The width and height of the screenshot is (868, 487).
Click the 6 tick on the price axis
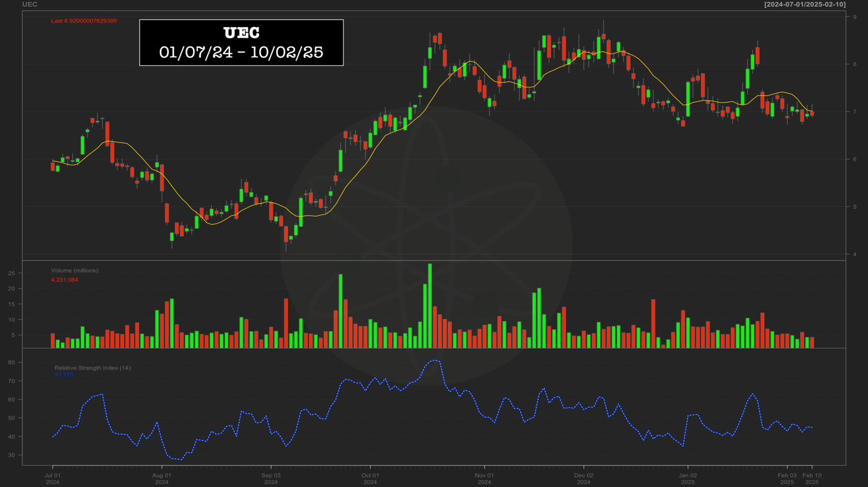coord(855,159)
